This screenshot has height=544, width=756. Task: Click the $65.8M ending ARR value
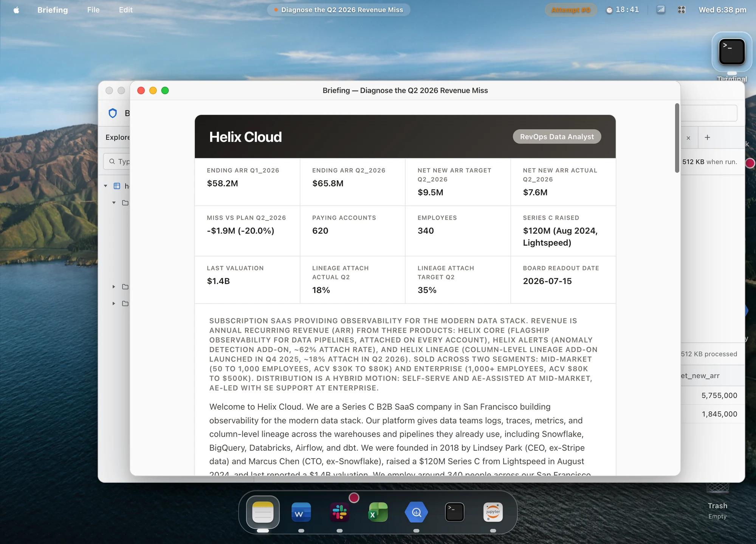tap(328, 183)
